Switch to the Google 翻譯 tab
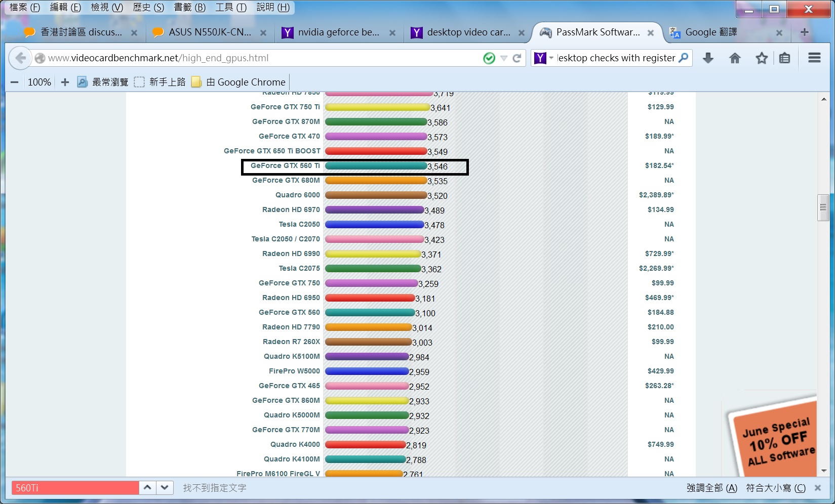The image size is (835, 504). coord(711,32)
